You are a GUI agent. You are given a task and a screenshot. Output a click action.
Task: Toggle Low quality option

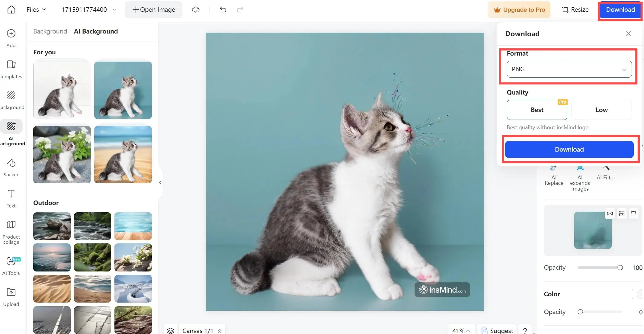click(602, 110)
